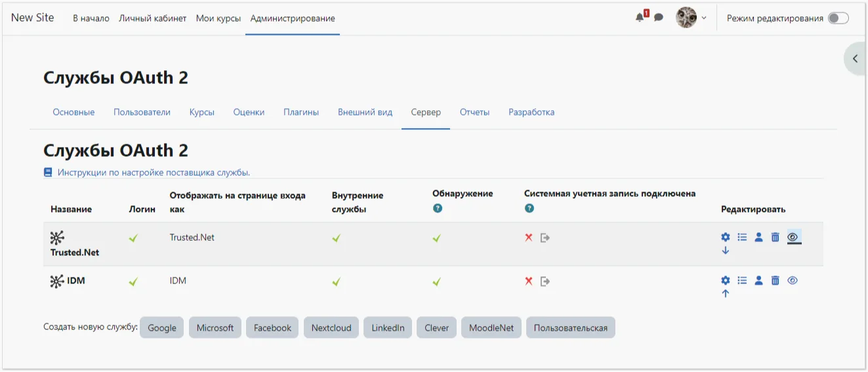Toggle Режим редактирования switch
Viewport: 868px width, 372px height.
[838, 18]
